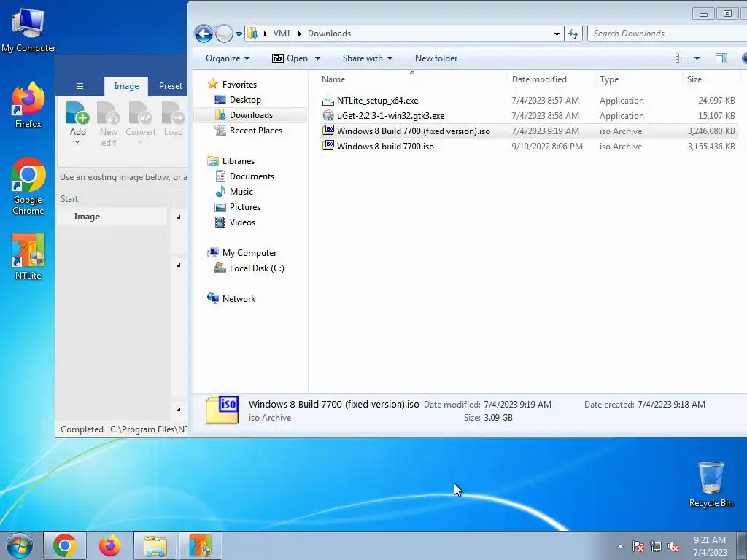Open Google Chrome desktop shortcut
The width and height of the screenshot is (747, 560).
(x=28, y=187)
